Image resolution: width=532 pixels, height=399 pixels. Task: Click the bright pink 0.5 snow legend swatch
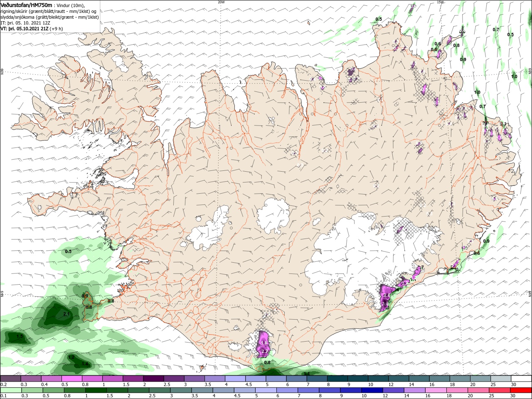point(71,379)
